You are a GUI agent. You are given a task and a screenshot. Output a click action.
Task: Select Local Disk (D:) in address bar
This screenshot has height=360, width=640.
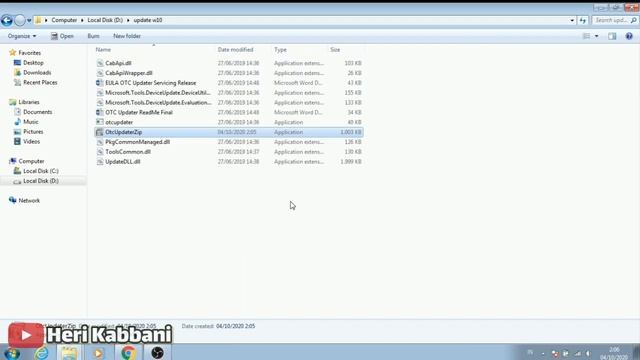[105, 20]
